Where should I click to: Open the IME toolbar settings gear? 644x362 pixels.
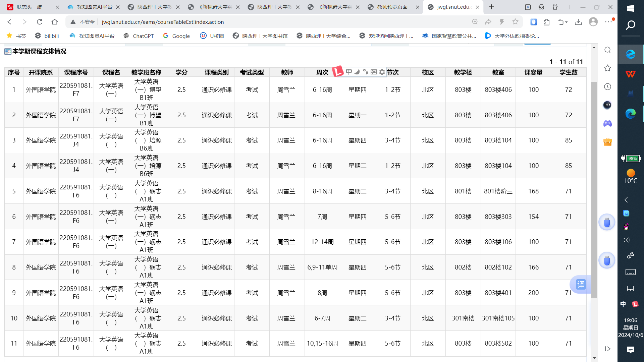point(382,72)
